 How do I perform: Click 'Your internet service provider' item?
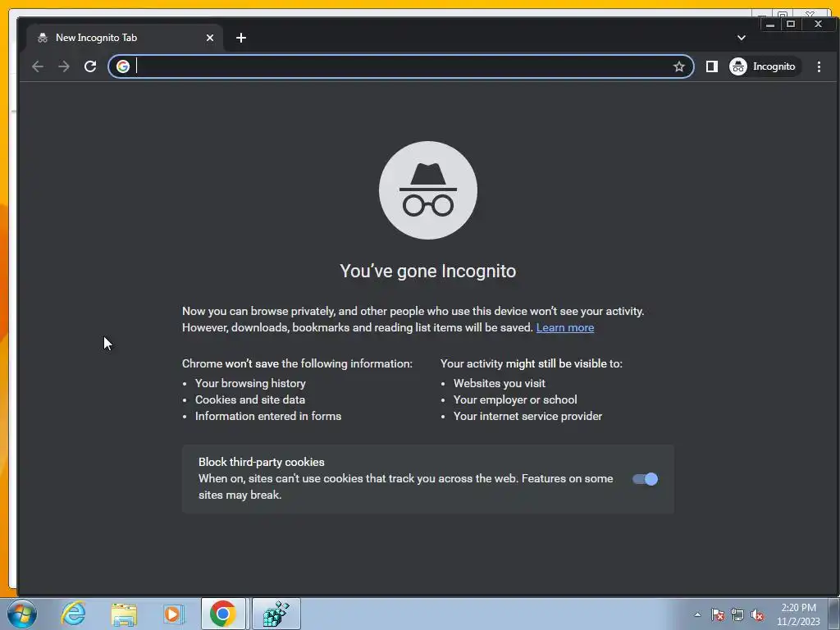pos(527,416)
